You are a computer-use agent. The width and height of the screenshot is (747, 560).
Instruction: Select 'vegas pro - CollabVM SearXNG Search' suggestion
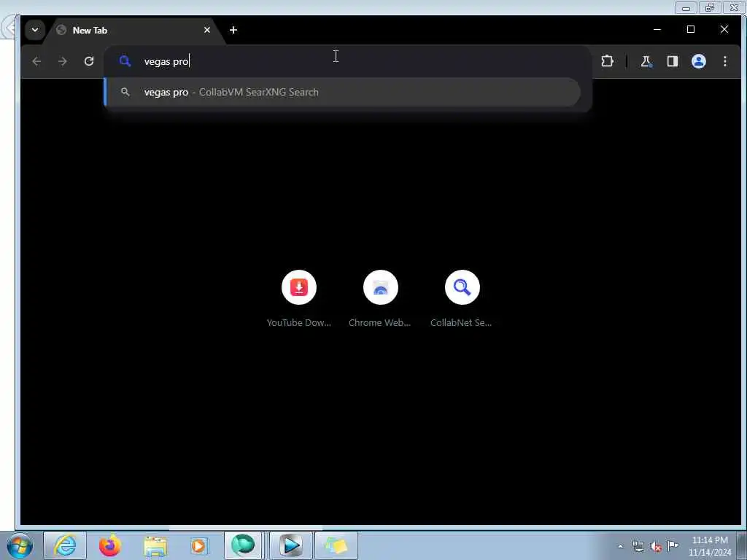342,92
